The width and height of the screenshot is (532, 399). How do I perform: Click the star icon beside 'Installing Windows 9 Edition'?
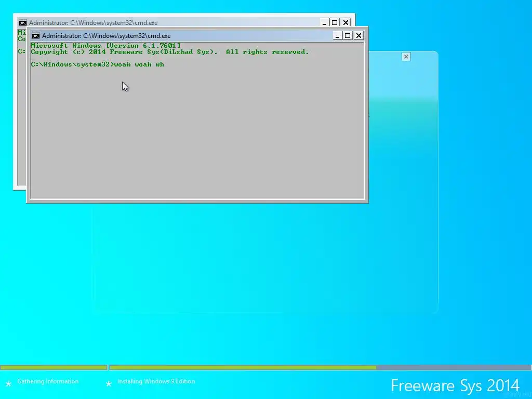[109, 384]
